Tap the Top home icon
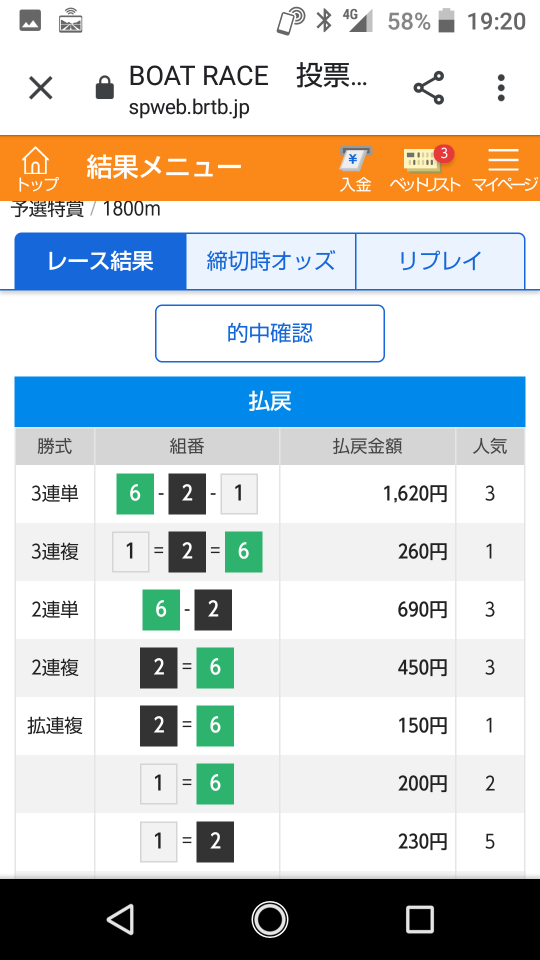The width and height of the screenshot is (540, 960). pyautogui.click(x=36, y=168)
